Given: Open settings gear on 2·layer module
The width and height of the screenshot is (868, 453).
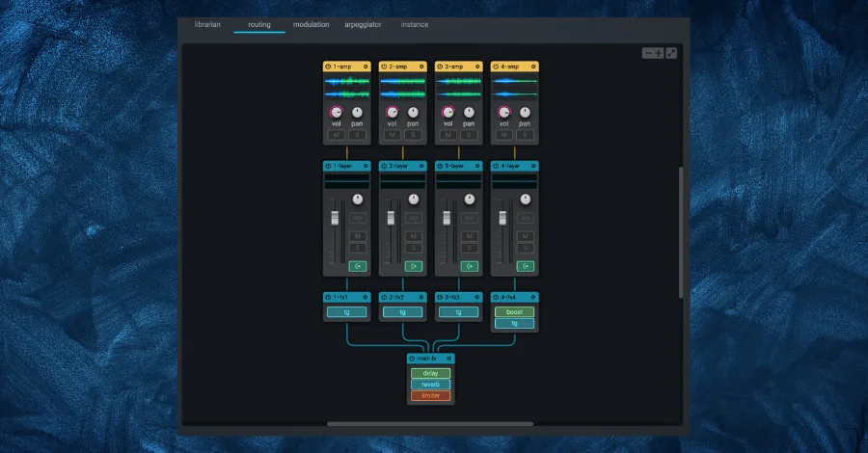Looking at the screenshot, I should (x=421, y=166).
